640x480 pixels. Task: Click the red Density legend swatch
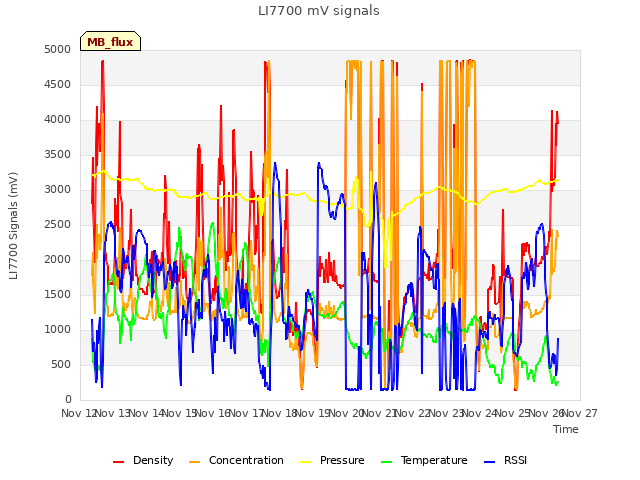coord(118,462)
